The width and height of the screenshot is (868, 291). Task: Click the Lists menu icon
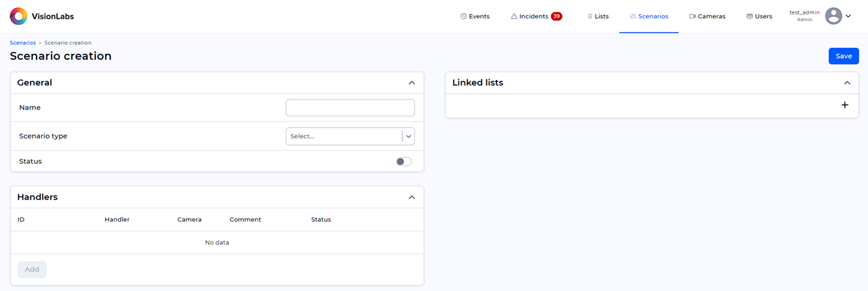pyautogui.click(x=590, y=16)
